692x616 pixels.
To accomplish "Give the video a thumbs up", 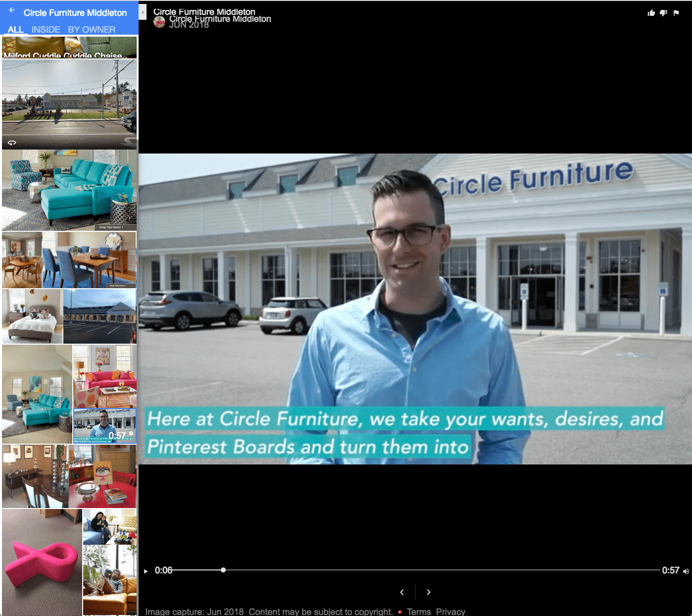I will [651, 13].
